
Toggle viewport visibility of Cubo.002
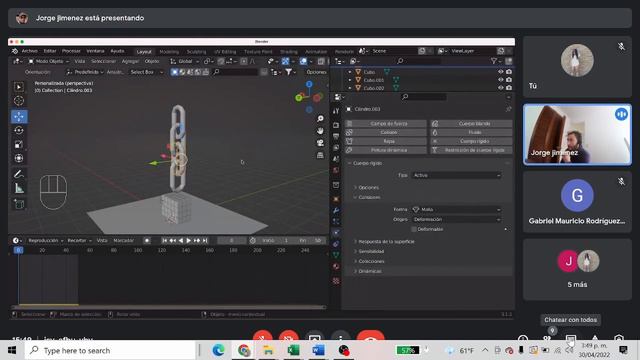[x=501, y=87]
